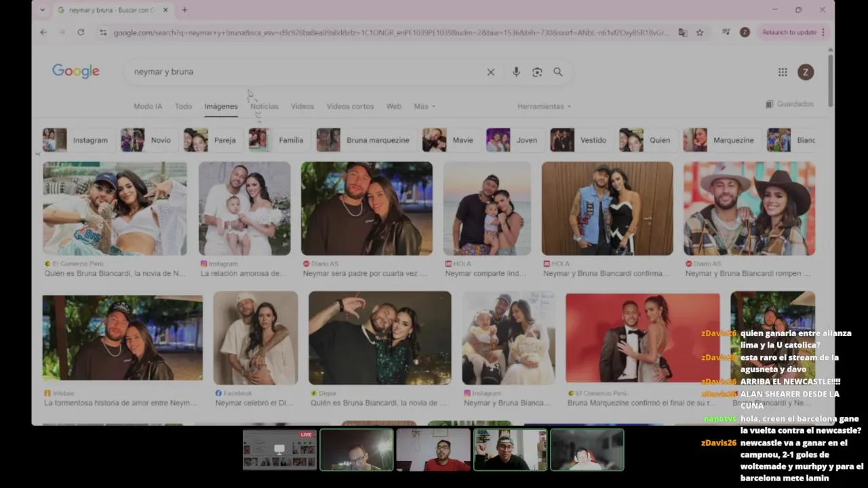
Task: Click Relaunch to update button
Action: click(x=789, y=32)
